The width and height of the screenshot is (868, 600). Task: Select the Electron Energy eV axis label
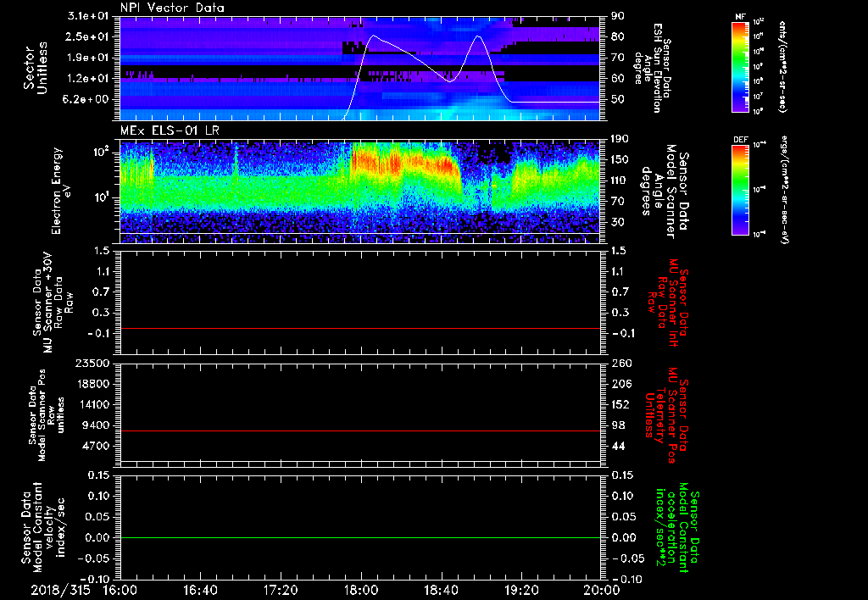point(61,191)
